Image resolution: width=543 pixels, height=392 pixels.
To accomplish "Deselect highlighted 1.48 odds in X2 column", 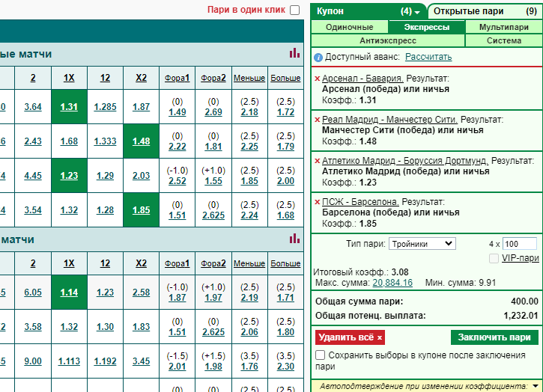I will 142,141.
